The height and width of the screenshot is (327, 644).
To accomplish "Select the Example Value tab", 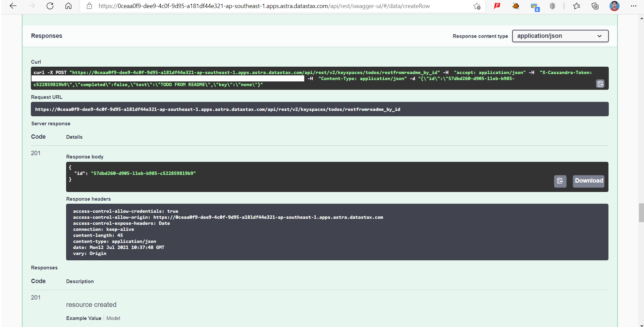I will 84,318.
